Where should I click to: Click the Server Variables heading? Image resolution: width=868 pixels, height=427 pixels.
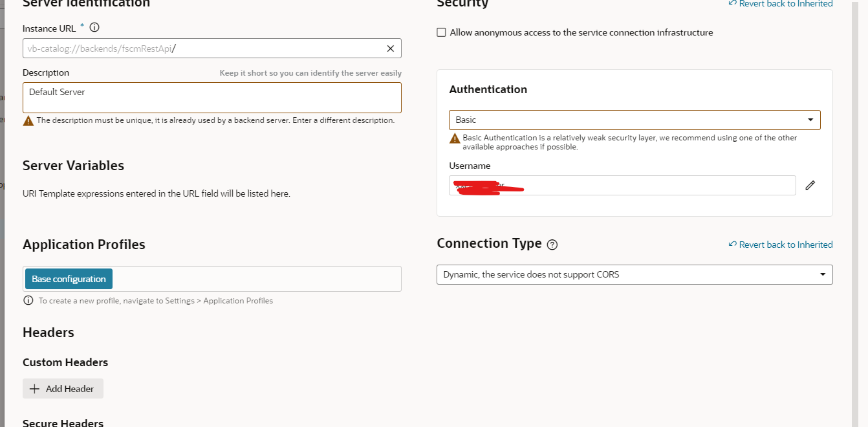tap(73, 166)
